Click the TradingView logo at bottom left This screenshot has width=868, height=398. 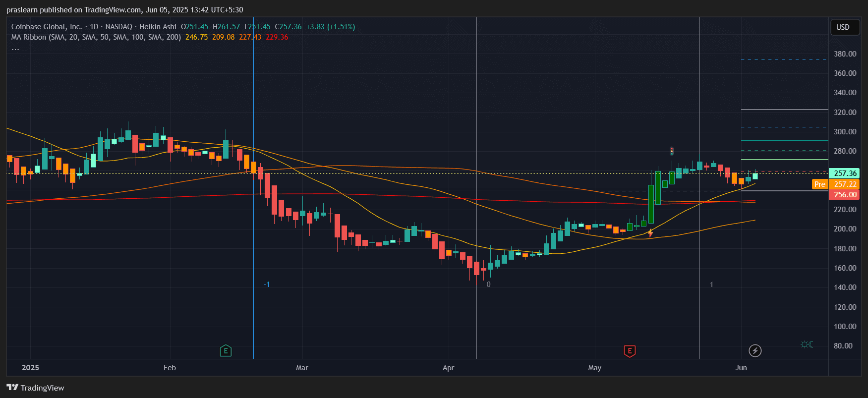pyautogui.click(x=35, y=388)
